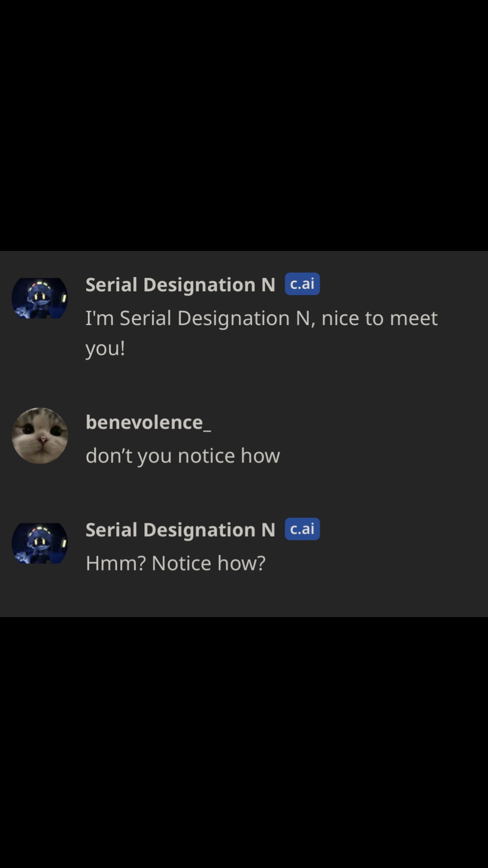Open the Serial Designation N avatar beside "Hmm? Notice how?"
The image size is (488, 868).
click(x=40, y=543)
